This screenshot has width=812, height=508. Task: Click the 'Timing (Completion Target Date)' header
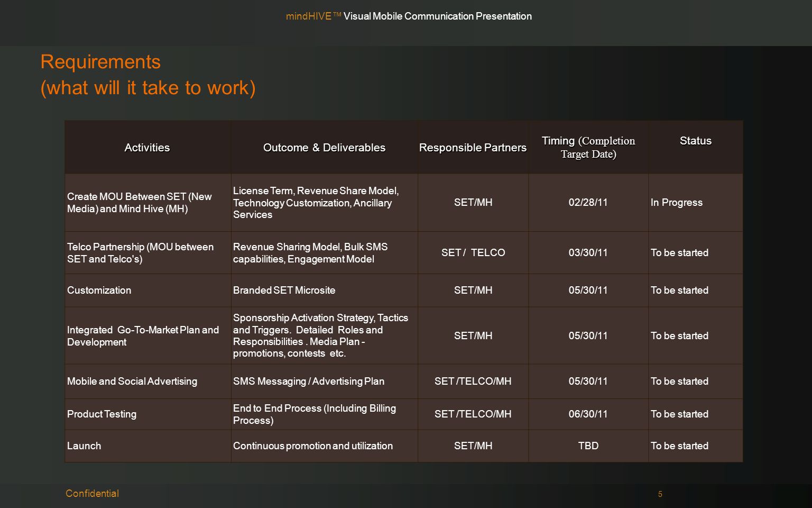click(588, 147)
